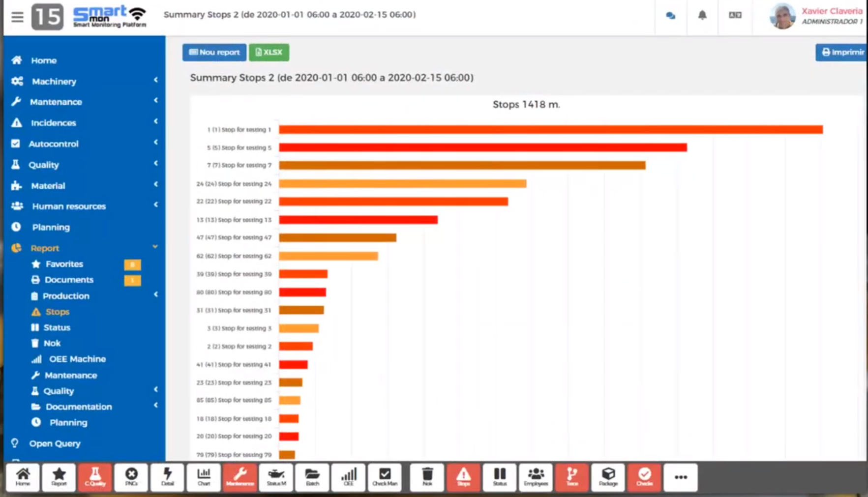The image size is (868, 497).
Task: Collapse the Report sidebar section
Action: coord(45,248)
